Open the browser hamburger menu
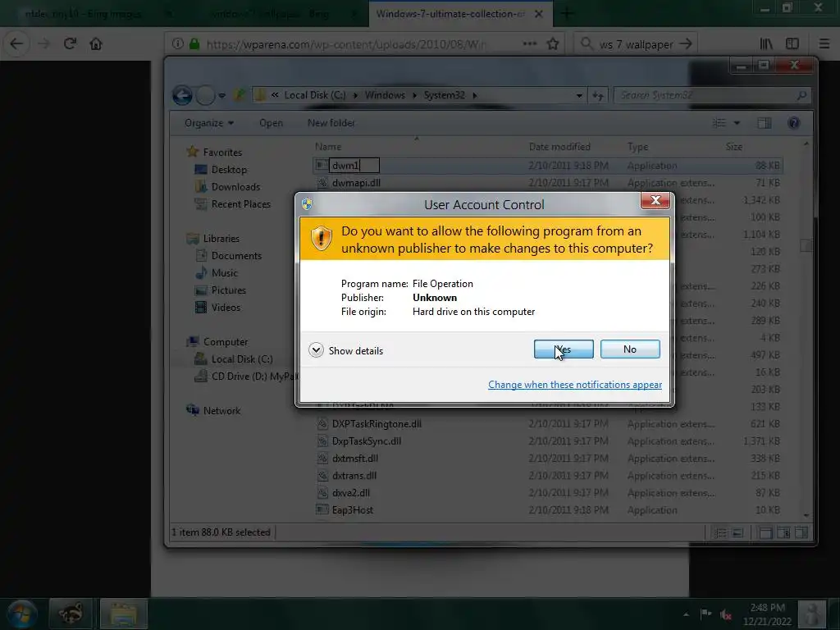This screenshot has height=630, width=840. (x=824, y=44)
